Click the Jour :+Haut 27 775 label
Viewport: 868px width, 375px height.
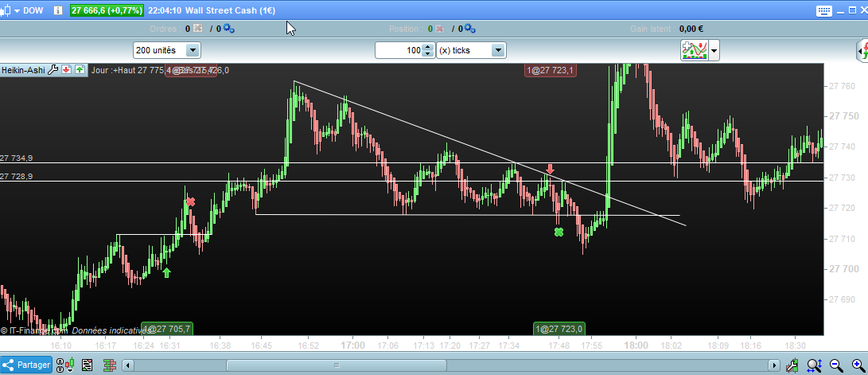(x=128, y=70)
